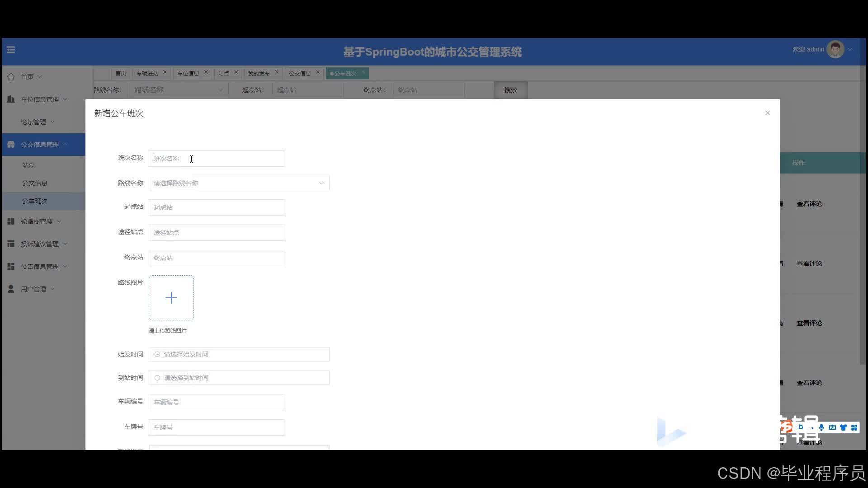Open dropdown arrow next to admin avatar
The image size is (868, 488).
pyautogui.click(x=850, y=50)
